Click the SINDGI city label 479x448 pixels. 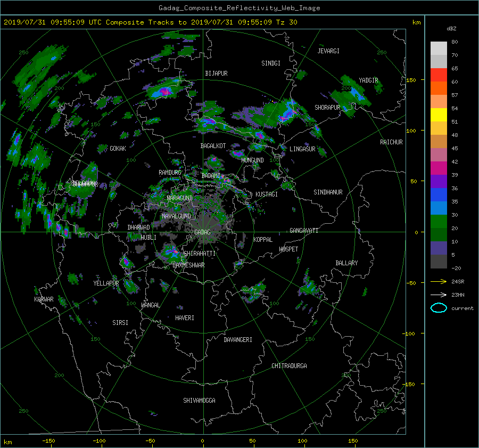click(x=271, y=63)
